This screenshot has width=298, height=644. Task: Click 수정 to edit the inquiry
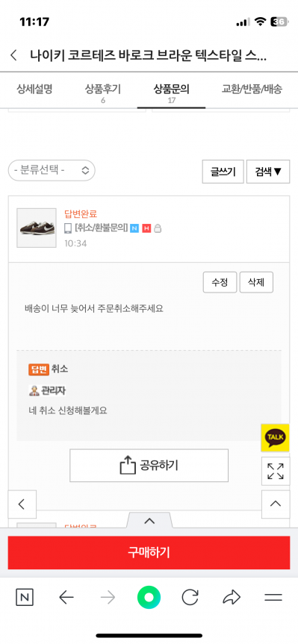pyautogui.click(x=220, y=282)
